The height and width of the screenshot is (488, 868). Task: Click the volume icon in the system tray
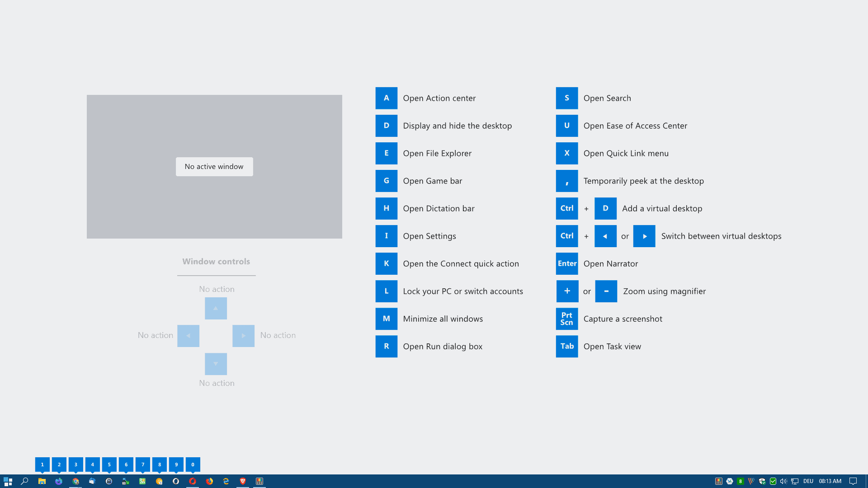point(784,482)
